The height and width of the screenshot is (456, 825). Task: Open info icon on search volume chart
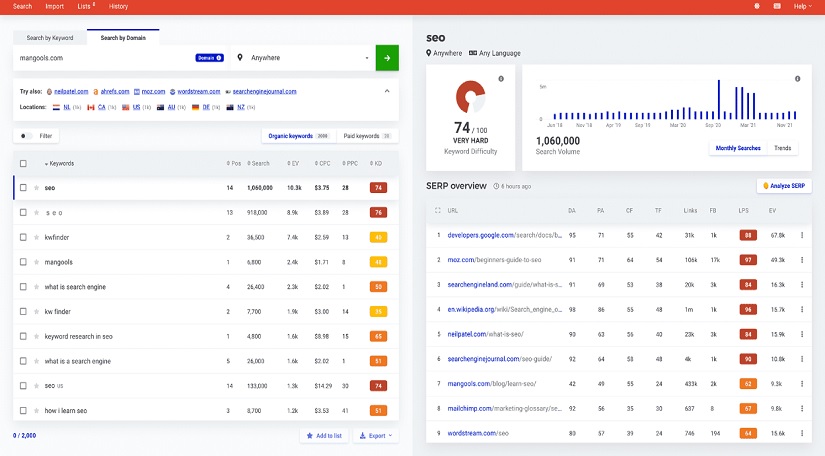798,79
